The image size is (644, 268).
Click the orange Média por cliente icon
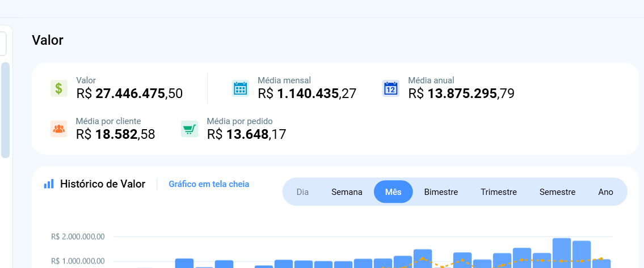58,129
